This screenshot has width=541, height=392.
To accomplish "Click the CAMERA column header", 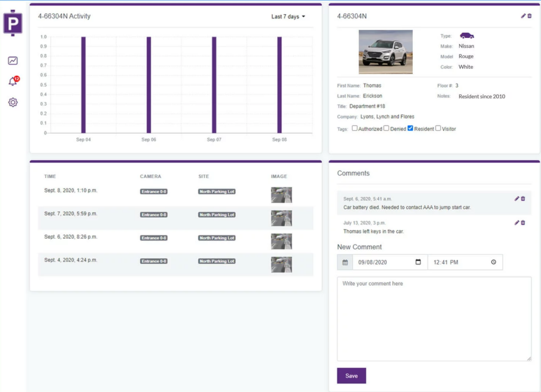I will pos(151,176).
